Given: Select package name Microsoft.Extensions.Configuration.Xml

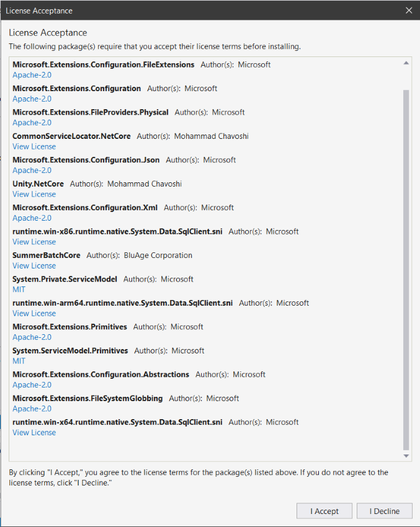Looking at the screenshot, I should pyautogui.click(x=85, y=208).
